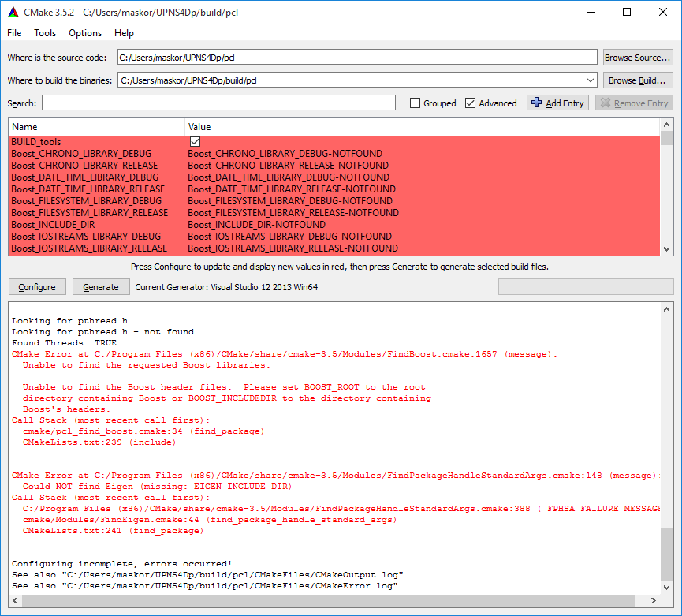Click the CMakeOutput.log path line

(210, 575)
